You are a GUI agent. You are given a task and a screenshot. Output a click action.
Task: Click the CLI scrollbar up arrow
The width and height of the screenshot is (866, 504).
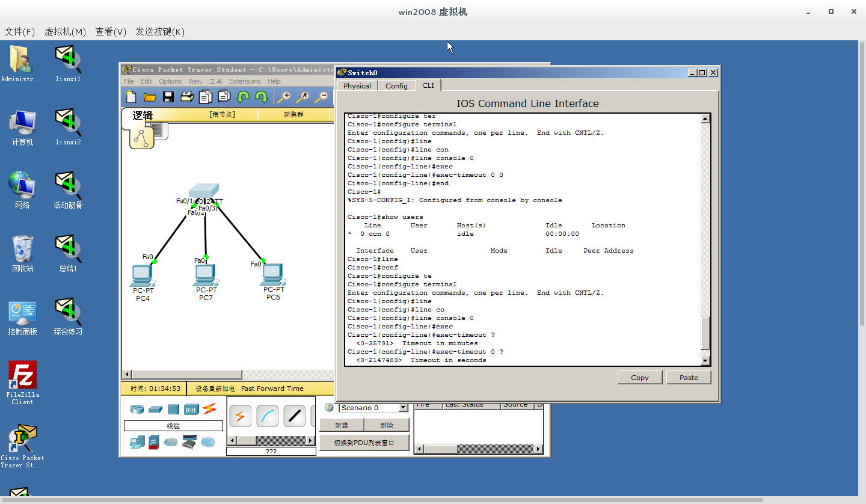pos(705,119)
